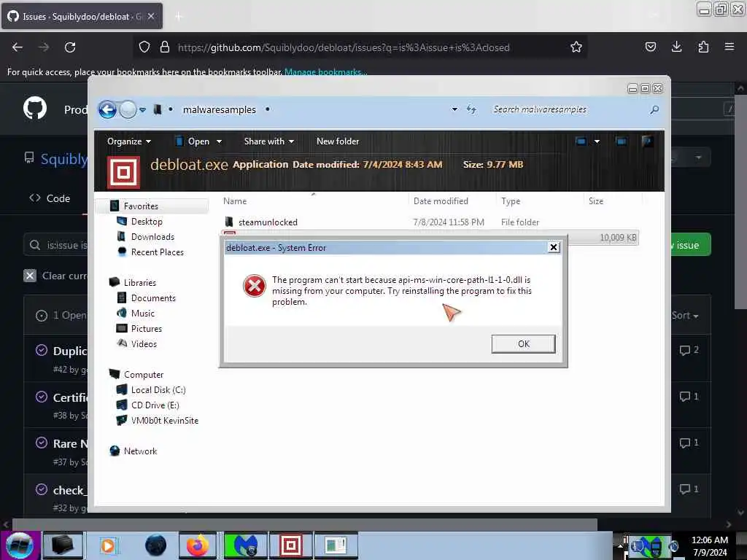
Task: Open a new Firefox tab
Action: pos(179,17)
